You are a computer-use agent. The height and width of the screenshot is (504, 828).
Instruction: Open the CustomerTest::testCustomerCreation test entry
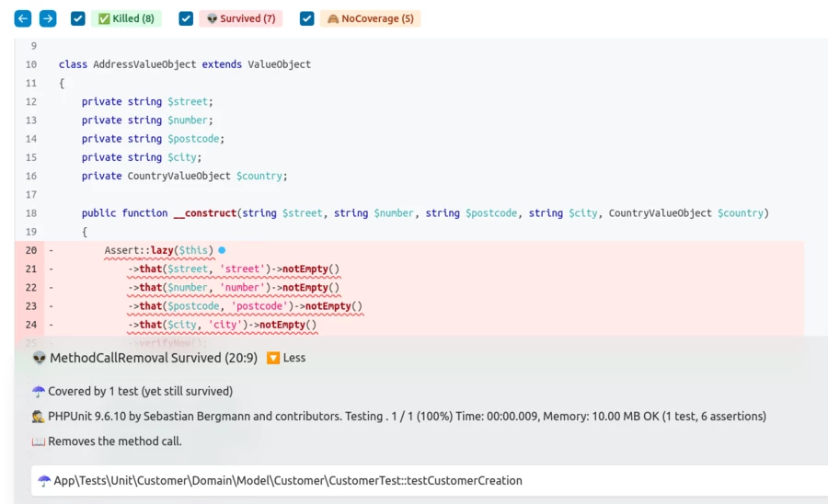point(287,481)
